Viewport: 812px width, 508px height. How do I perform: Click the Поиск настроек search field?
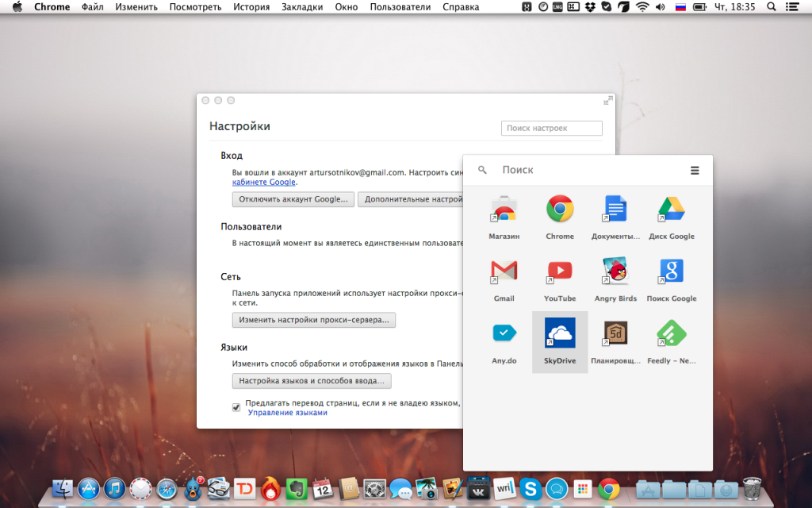(551, 128)
